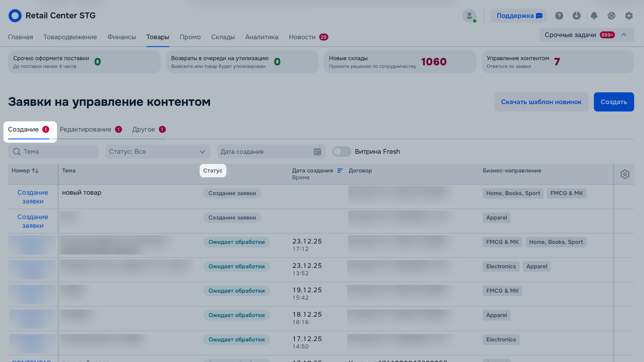Select the Другое tab
Screen dimensions: 644x362
(x=144, y=129)
